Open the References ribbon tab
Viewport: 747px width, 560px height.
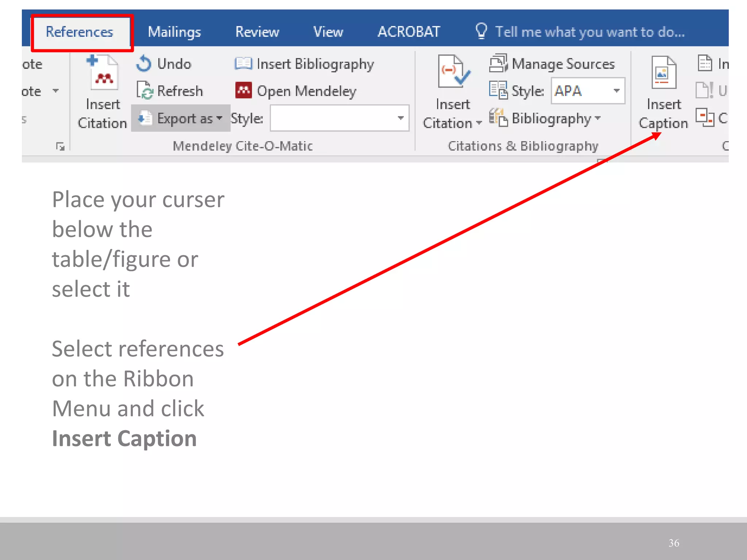tap(80, 32)
